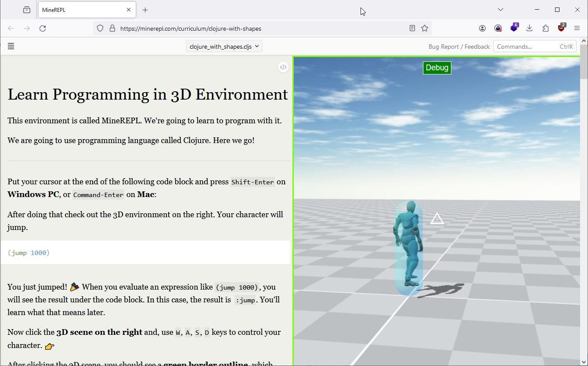Open the clojure_with_shapes.cljs file dropdown

point(224,46)
